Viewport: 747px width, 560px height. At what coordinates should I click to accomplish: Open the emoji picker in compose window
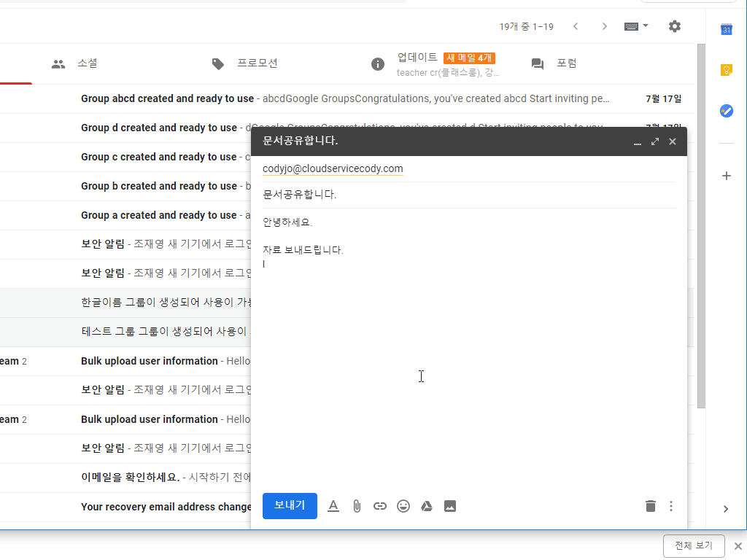[403, 506]
